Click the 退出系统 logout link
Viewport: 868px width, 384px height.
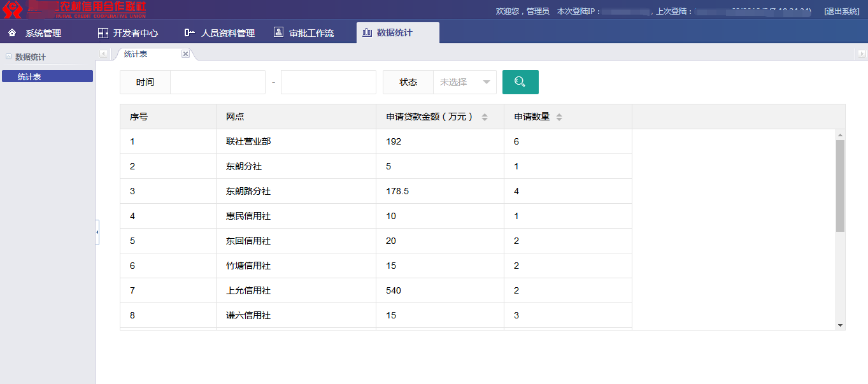(841, 11)
